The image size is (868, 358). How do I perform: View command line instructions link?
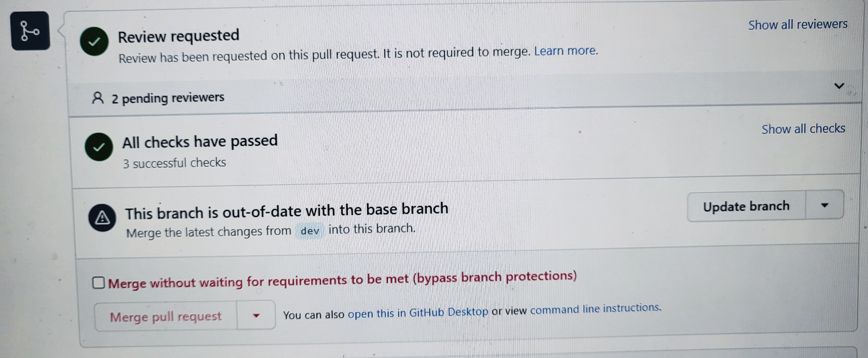(595, 308)
